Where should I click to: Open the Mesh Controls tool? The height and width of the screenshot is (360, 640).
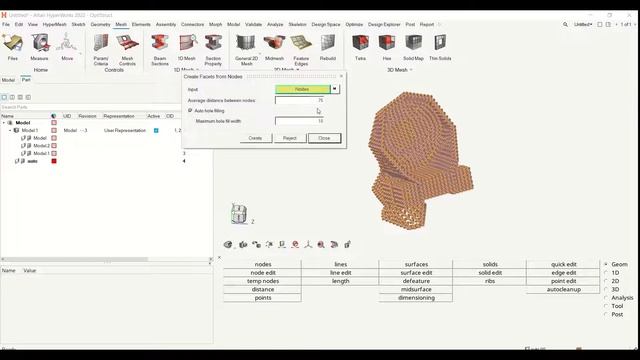click(x=127, y=49)
